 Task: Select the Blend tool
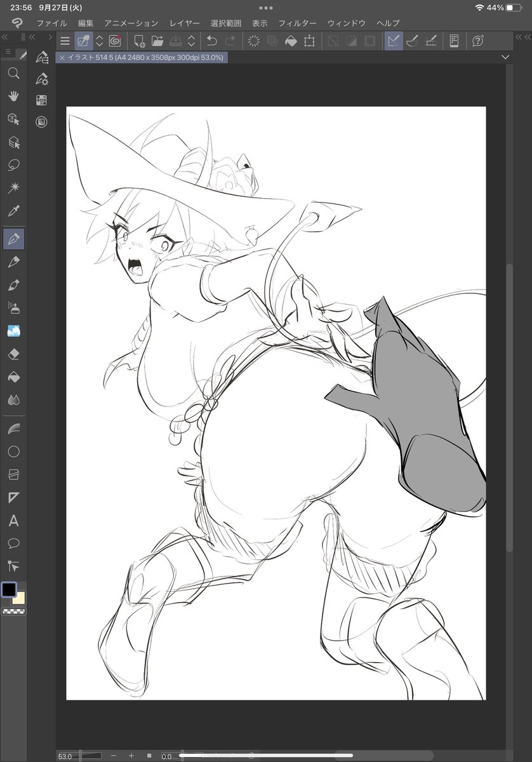(x=13, y=399)
